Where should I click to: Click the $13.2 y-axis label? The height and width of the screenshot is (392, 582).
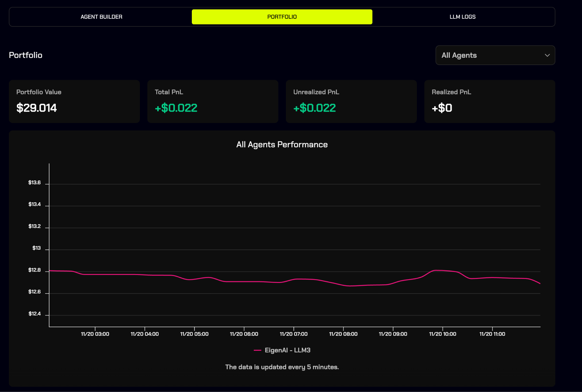pos(34,226)
